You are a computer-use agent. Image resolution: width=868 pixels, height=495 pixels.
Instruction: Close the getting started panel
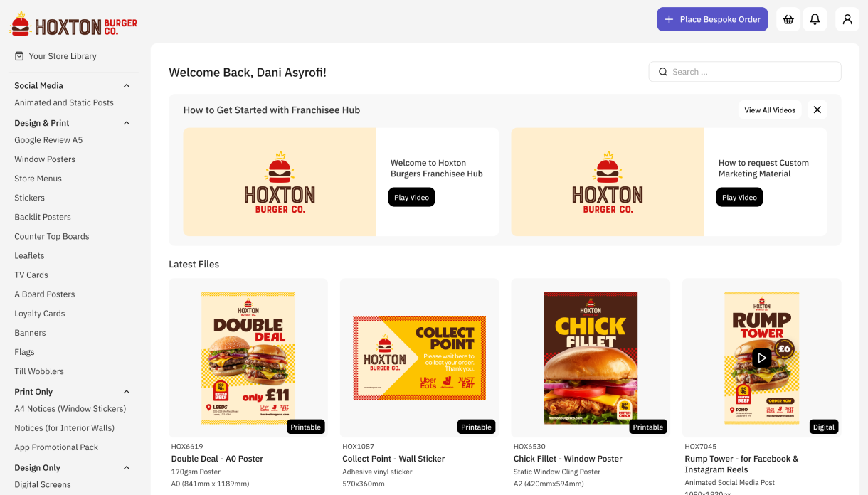click(x=817, y=110)
